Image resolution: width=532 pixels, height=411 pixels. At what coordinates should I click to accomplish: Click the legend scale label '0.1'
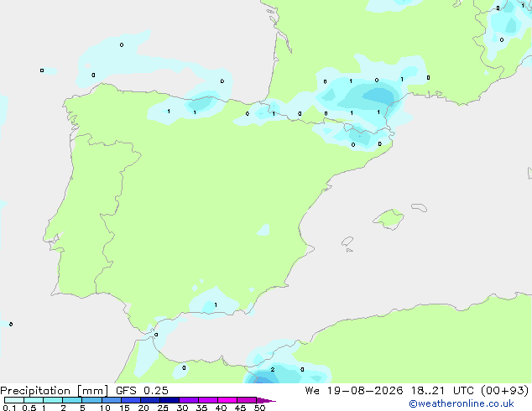9,408
